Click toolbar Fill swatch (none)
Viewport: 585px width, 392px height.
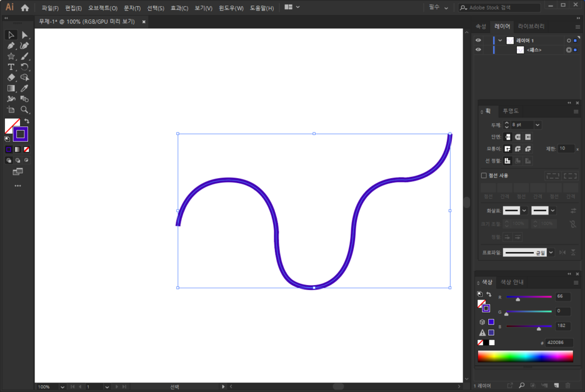(x=11, y=124)
